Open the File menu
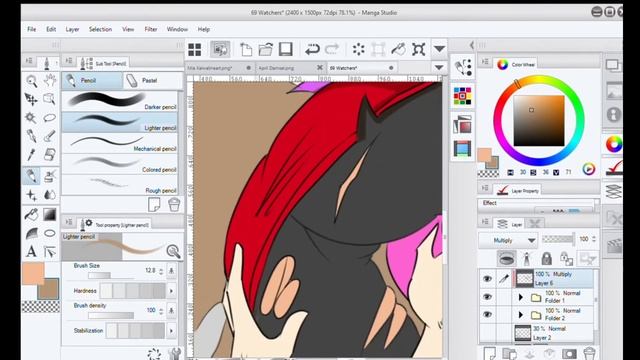The width and height of the screenshot is (640, 360). click(x=31, y=29)
